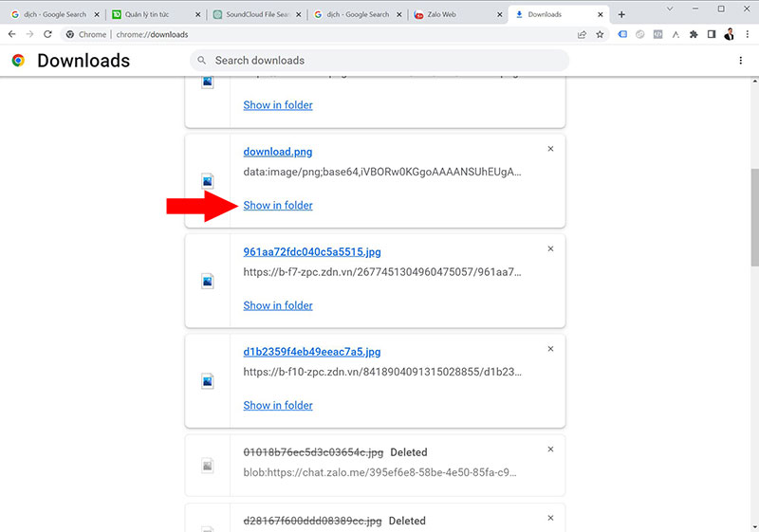
Task: Remove download.png from the list
Action: tap(550, 149)
